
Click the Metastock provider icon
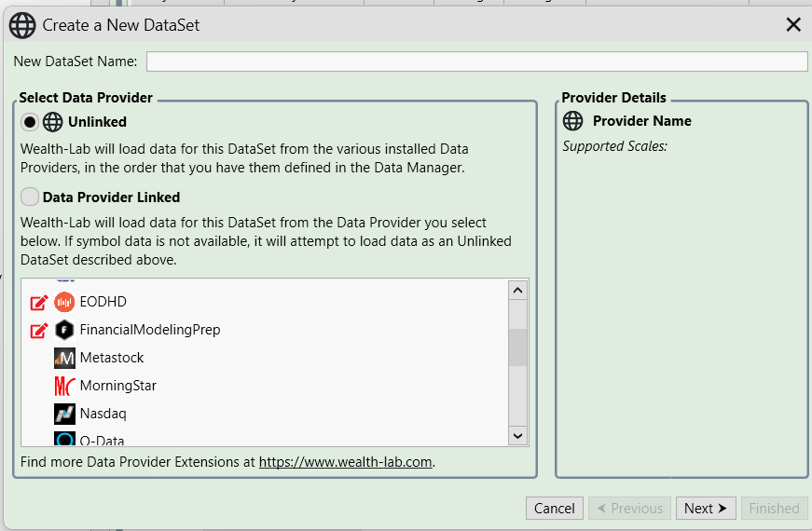pyautogui.click(x=64, y=358)
